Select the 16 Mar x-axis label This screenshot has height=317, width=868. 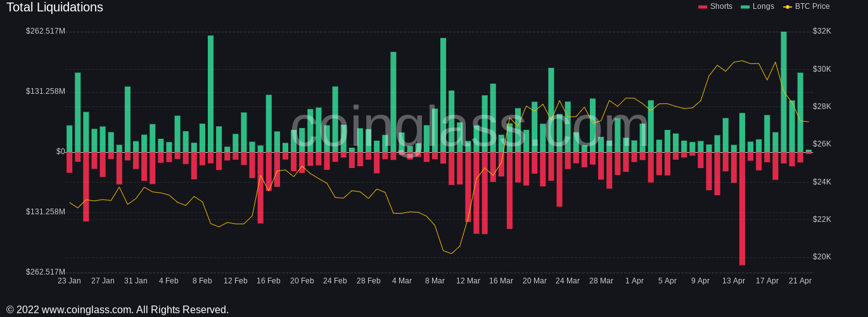(x=501, y=281)
